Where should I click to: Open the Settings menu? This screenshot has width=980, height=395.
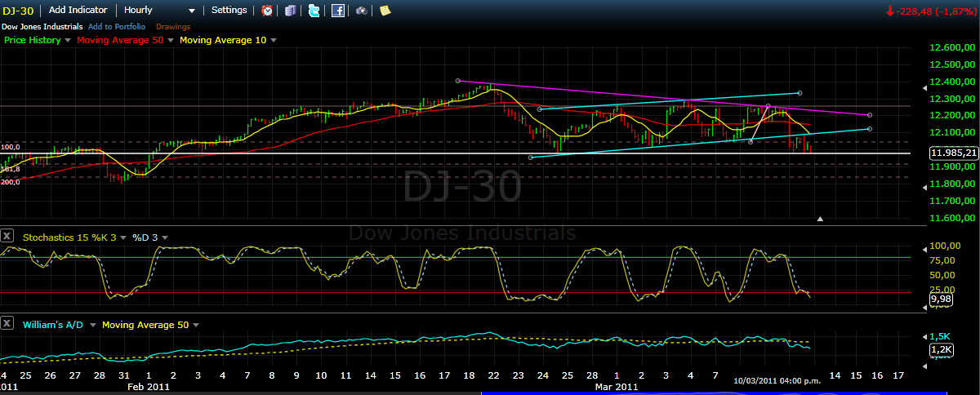click(x=229, y=11)
